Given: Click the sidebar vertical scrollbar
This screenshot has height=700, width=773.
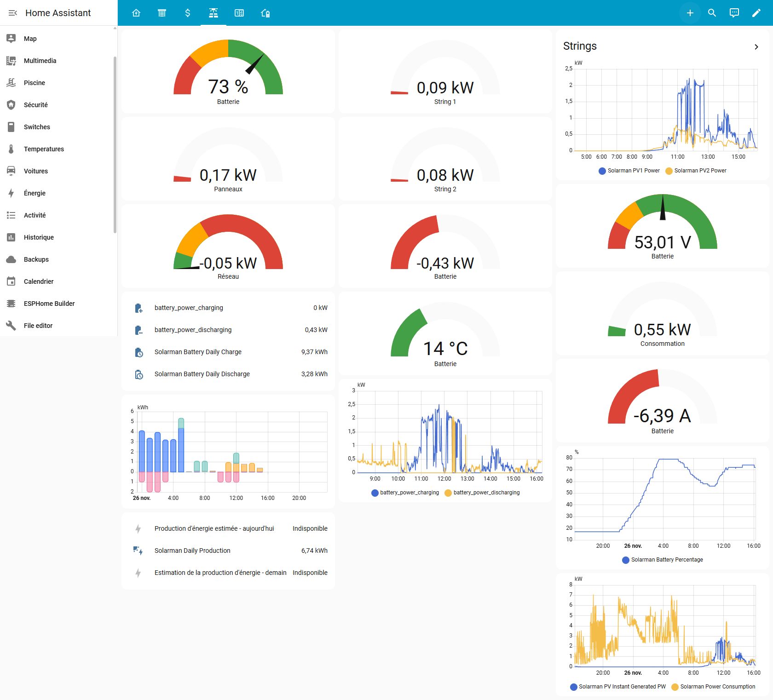Looking at the screenshot, I should tap(115, 144).
